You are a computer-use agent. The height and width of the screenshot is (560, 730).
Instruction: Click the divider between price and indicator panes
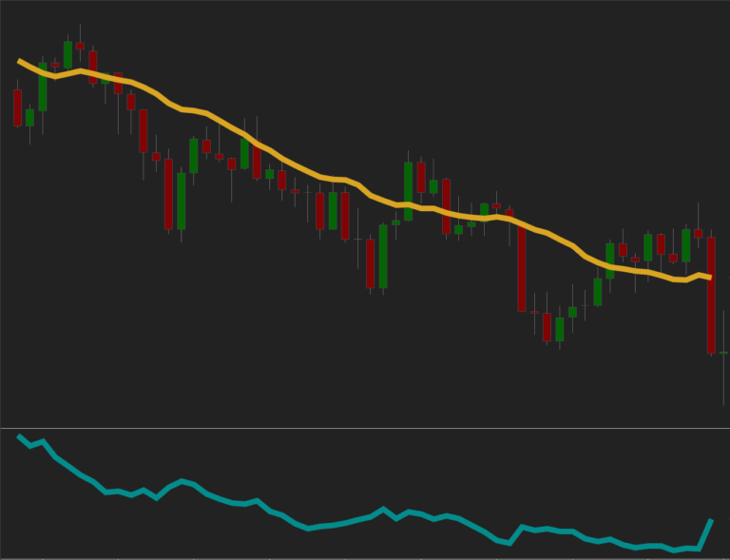365,428
